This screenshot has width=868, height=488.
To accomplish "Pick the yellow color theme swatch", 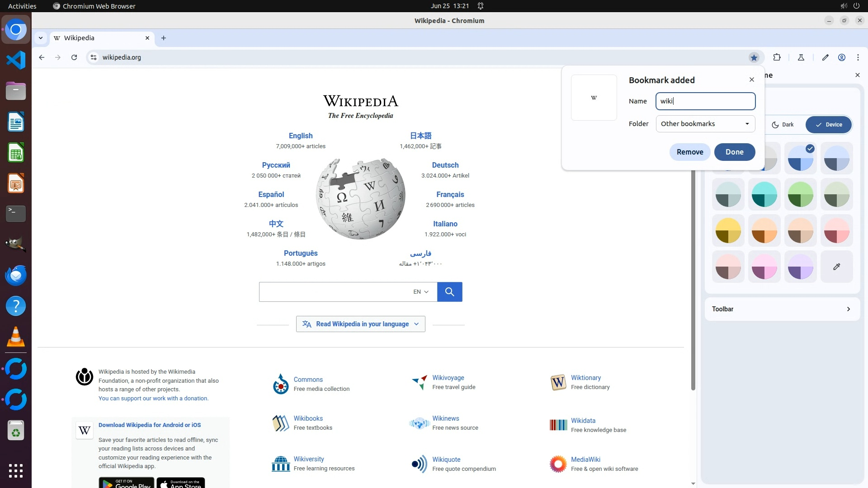I will [x=728, y=230].
